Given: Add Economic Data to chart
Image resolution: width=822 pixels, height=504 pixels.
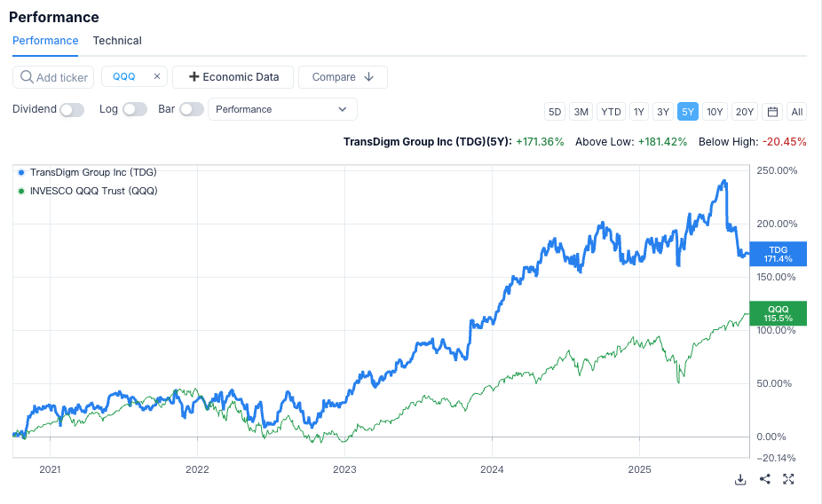Looking at the screenshot, I should [x=233, y=77].
